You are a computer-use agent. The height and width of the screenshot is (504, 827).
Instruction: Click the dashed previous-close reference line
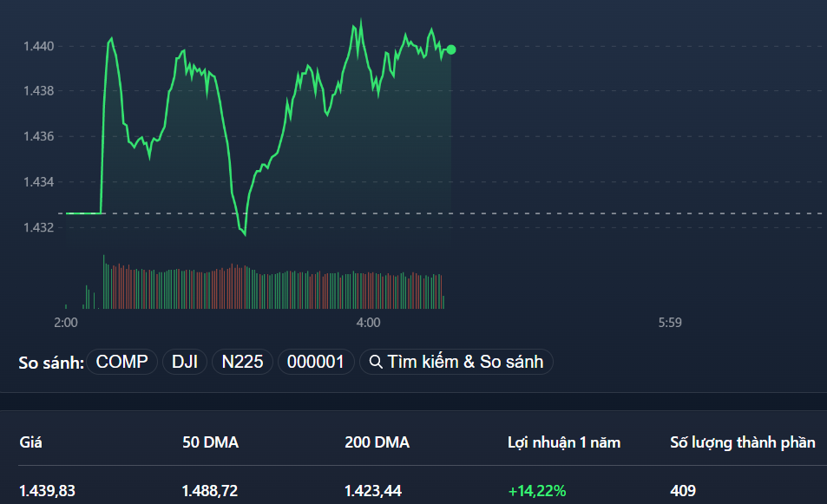tap(607, 211)
